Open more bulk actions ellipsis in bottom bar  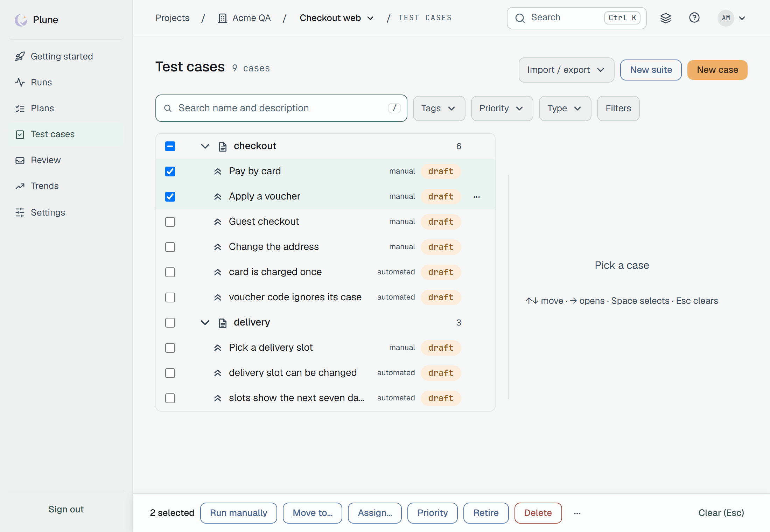click(577, 513)
